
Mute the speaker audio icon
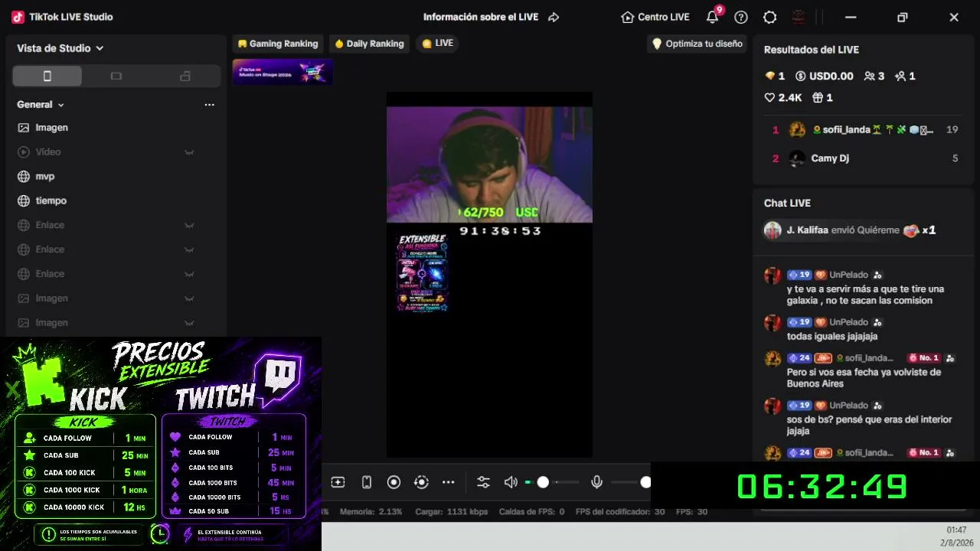tap(511, 482)
